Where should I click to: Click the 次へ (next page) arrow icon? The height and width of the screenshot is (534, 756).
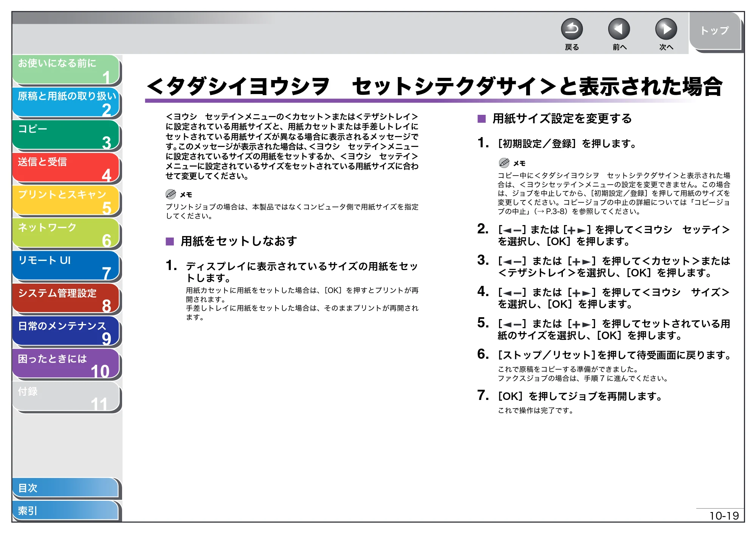(666, 29)
